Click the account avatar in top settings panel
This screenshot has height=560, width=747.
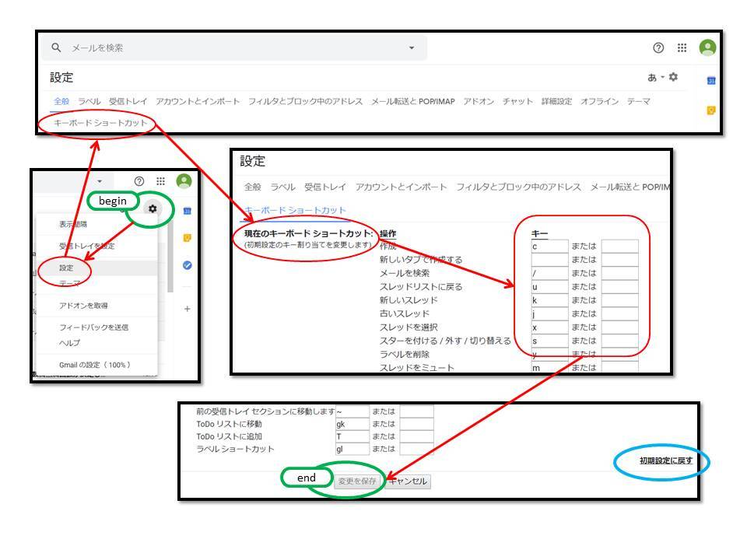708,47
